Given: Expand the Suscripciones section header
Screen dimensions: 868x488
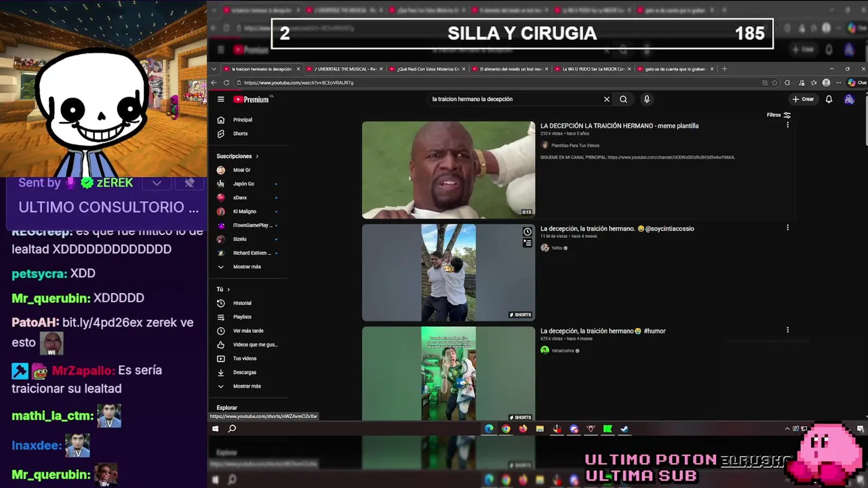Looking at the screenshot, I should [x=237, y=157].
